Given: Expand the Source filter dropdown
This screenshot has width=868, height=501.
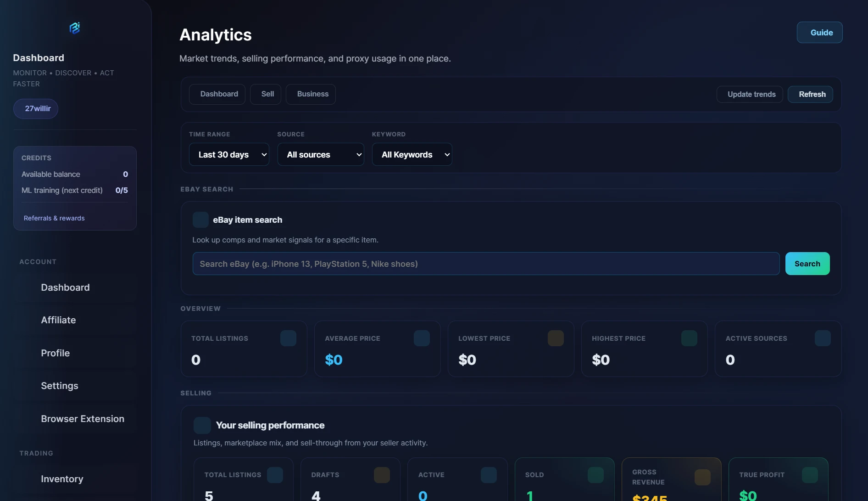Looking at the screenshot, I should [321, 154].
